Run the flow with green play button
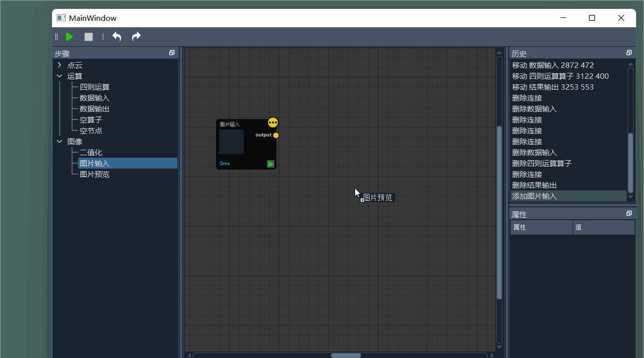Image resolution: width=644 pixels, height=358 pixels. coord(69,37)
